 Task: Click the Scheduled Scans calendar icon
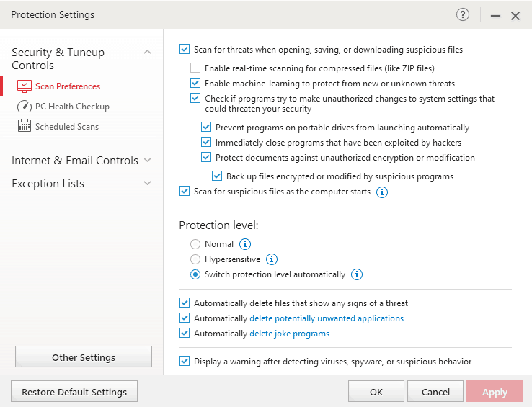coord(25,126)
